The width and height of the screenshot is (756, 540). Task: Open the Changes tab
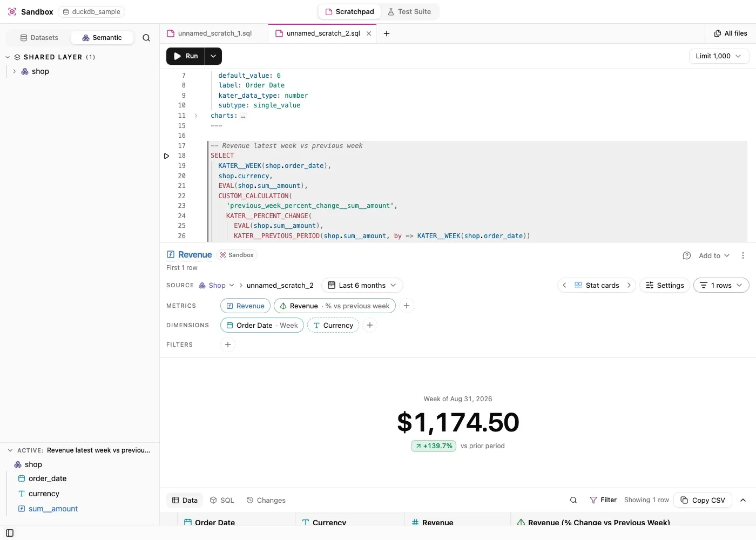point(266,500)
